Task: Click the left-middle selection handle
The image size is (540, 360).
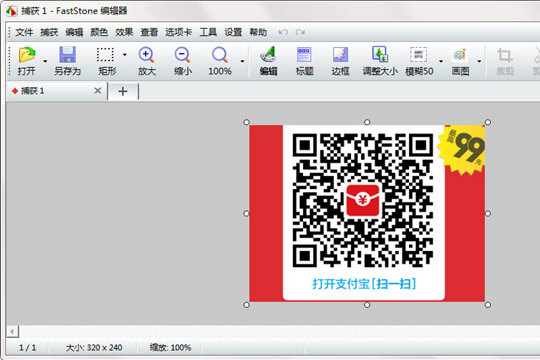Action: click(x=246, y=214)
